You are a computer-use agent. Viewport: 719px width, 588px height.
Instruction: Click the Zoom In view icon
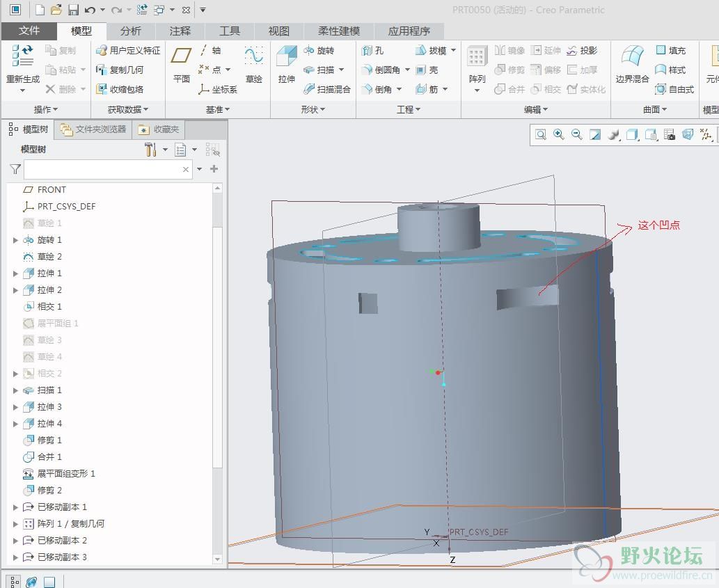(558, 135)
